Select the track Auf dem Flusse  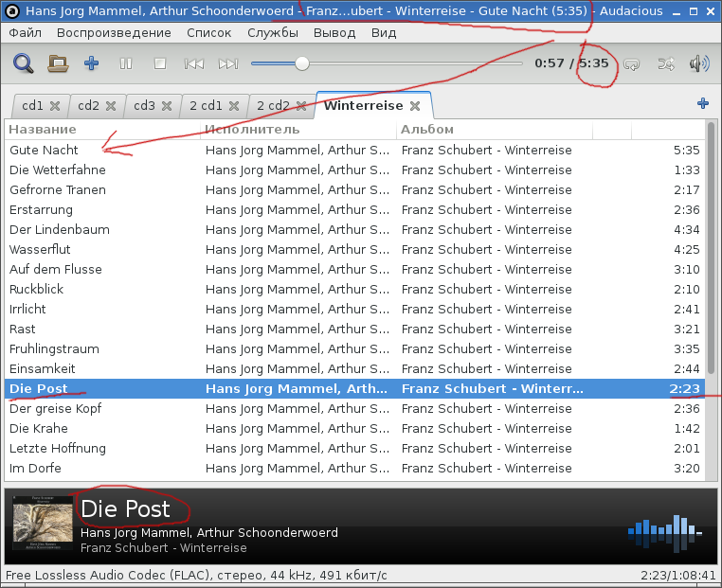(354, 269)
